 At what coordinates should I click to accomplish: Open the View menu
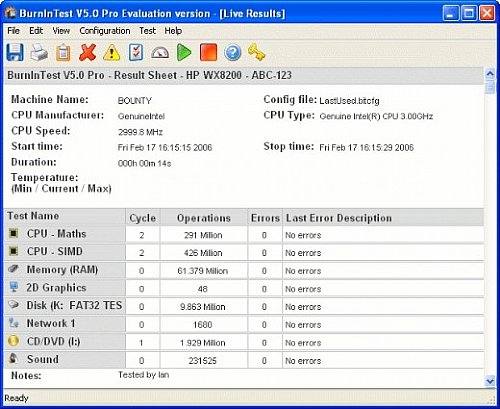(61, 31)
